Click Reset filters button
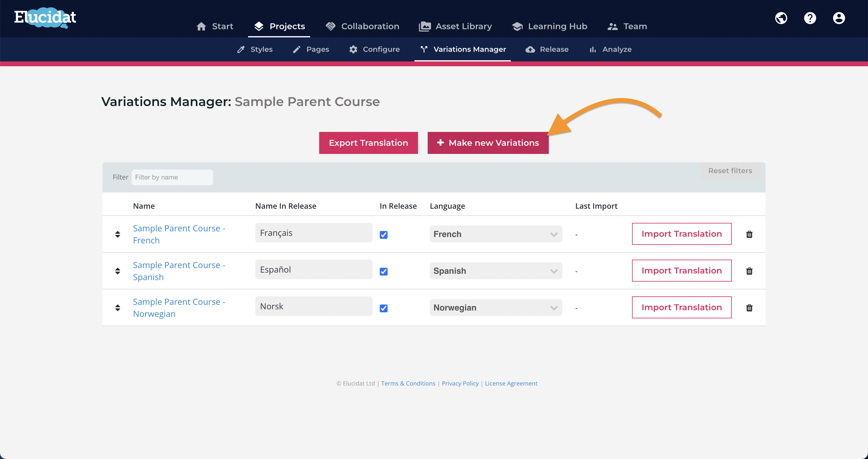 730,171
